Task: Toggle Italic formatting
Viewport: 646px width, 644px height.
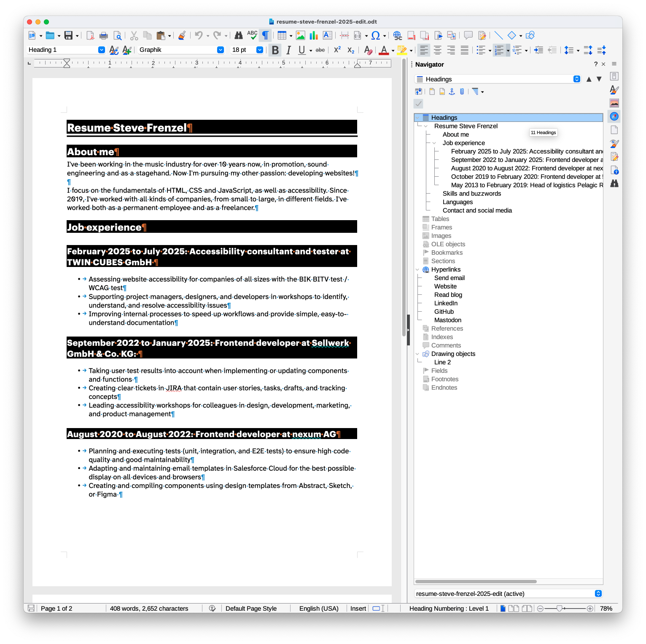Action: point(288,50)
